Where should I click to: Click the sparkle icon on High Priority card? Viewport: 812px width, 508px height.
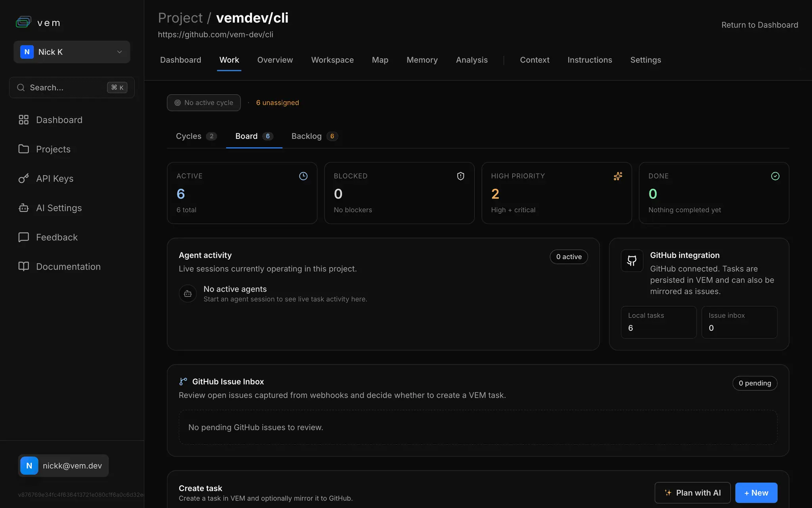[618, 176]
